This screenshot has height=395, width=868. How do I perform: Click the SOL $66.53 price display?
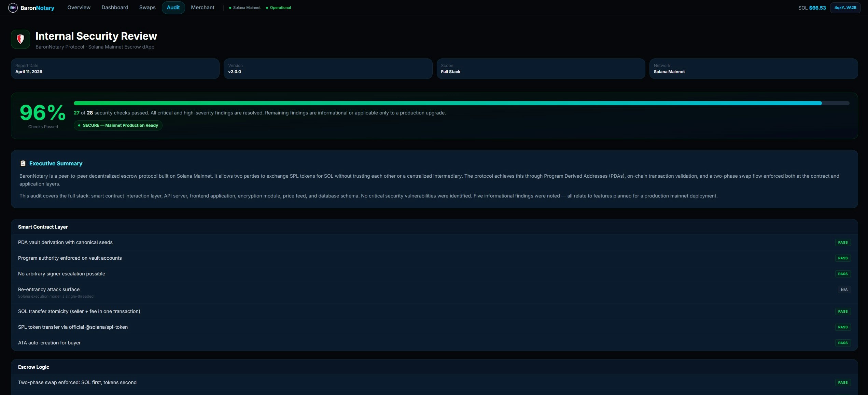coord(812,8)
